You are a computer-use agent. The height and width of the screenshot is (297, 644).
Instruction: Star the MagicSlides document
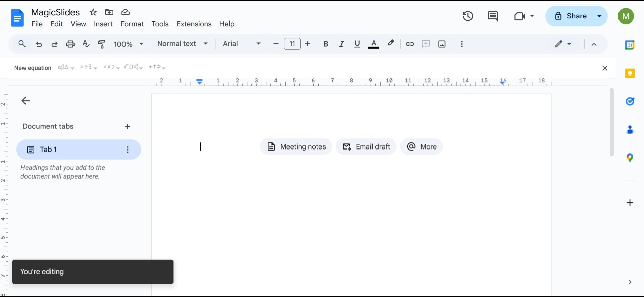coord(93,12)
